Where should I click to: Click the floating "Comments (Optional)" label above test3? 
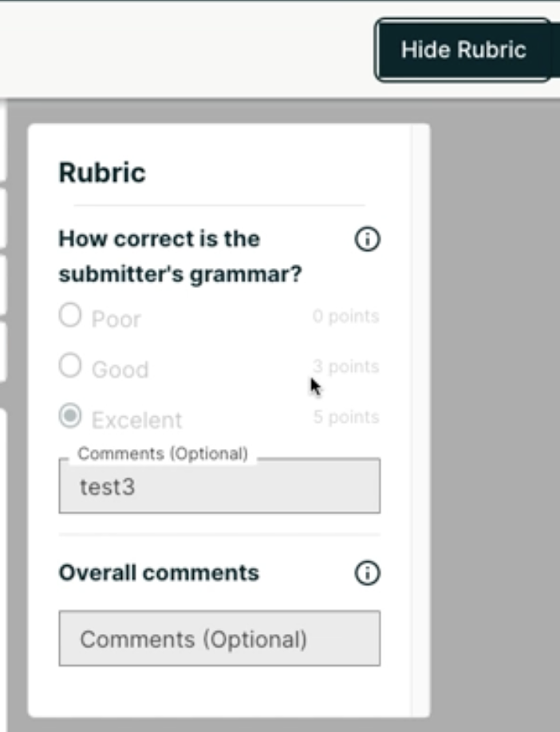[x=163, y=454]
